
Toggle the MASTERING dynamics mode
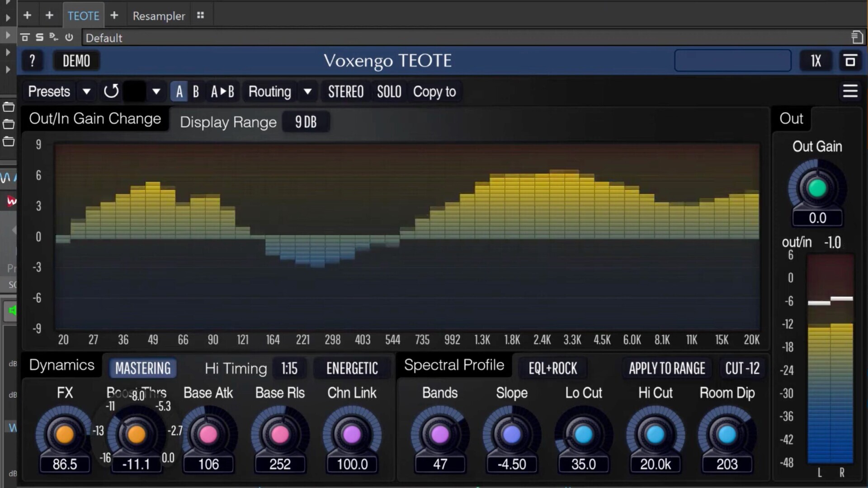click(x=143, y=368)
